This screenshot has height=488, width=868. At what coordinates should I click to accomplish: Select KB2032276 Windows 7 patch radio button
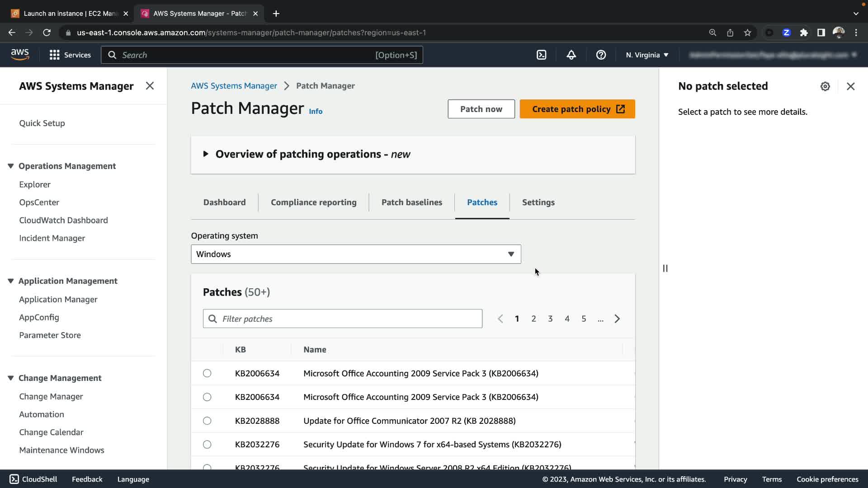coord(207,445)
